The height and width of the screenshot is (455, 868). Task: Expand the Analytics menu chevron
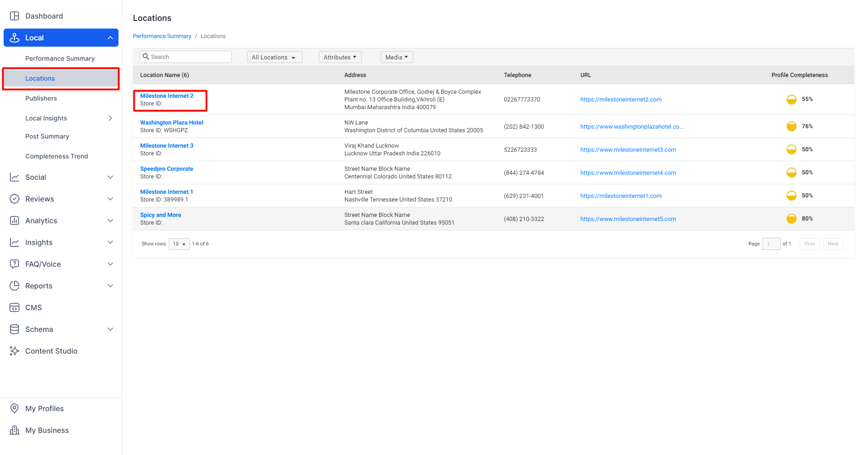click(x=110, y=220)
